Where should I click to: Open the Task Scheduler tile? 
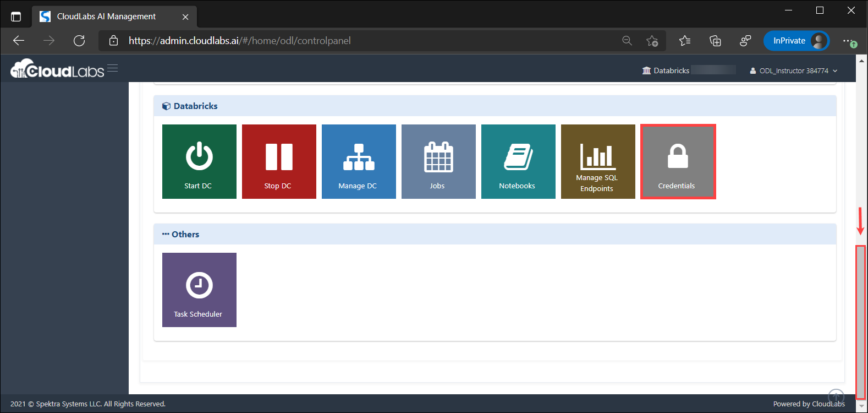(199, 290)
